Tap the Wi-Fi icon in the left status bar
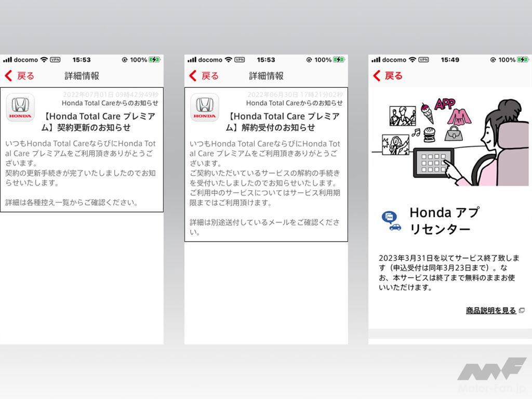This screenshot has width=532, height=399. 44,60
